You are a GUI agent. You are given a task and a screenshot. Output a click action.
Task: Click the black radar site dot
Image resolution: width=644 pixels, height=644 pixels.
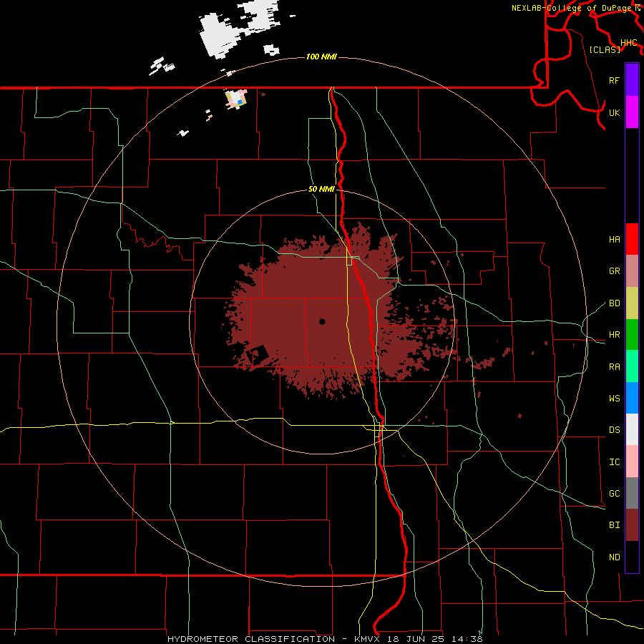pyautogui.click(x=323, y=321)
